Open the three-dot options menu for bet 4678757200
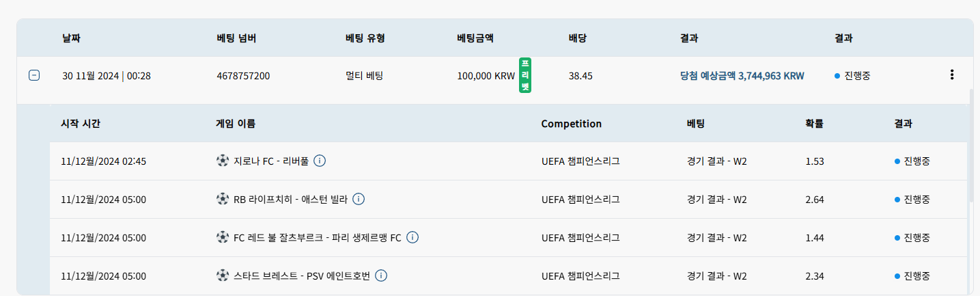This screenshot has height=296, width=980. coord(952,75)
